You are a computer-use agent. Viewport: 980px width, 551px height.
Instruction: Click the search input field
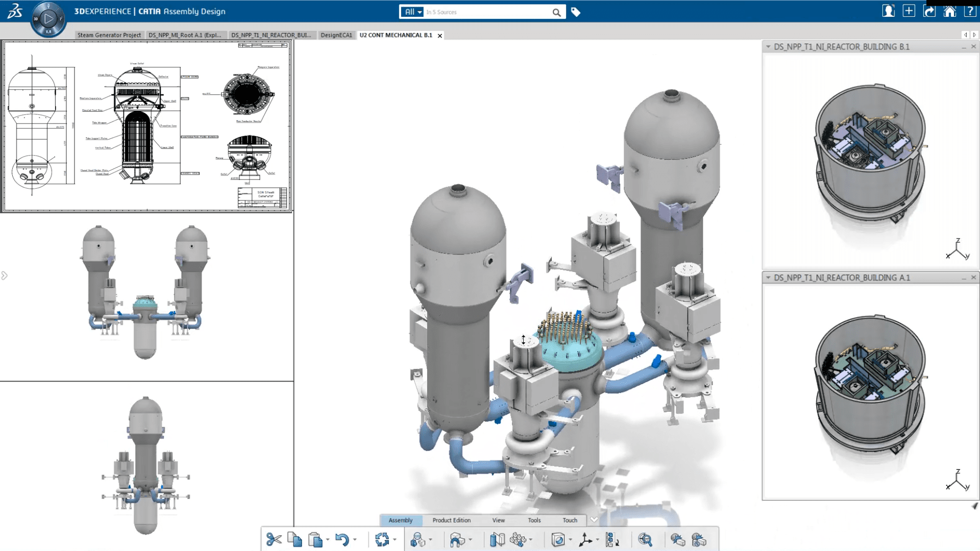coord(487,12)
